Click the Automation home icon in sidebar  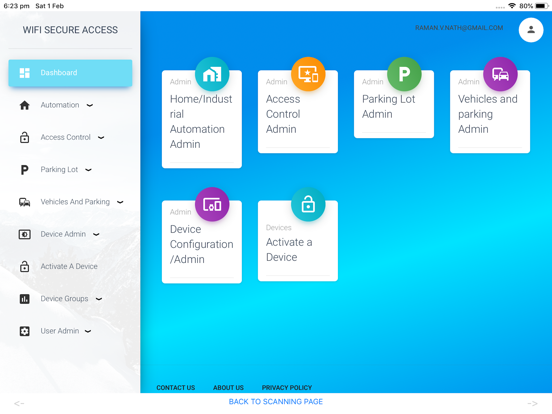[x=24, y=105]
